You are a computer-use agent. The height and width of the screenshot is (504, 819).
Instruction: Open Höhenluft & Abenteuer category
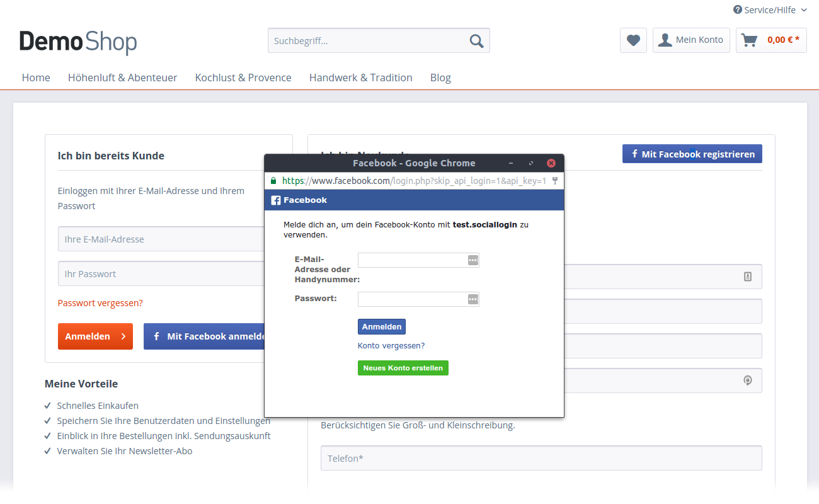[123, 77]
